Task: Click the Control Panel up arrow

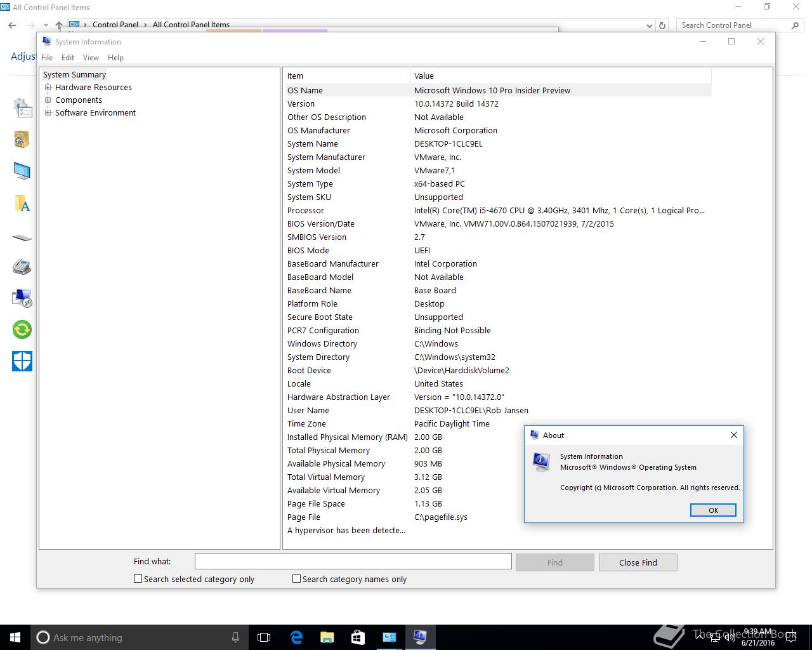Action: (x=58, y=25)
